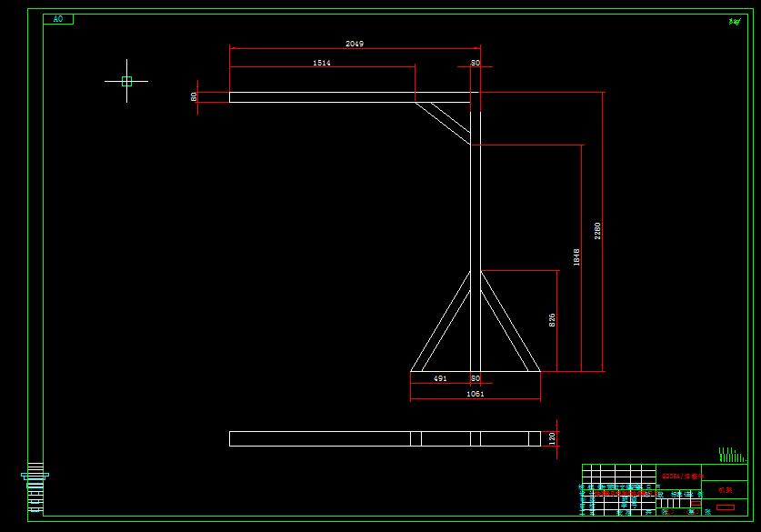Viewport: 761px width, 532px height.
Task: Select the bottom plate side view
Action: [x=382, y=435]
